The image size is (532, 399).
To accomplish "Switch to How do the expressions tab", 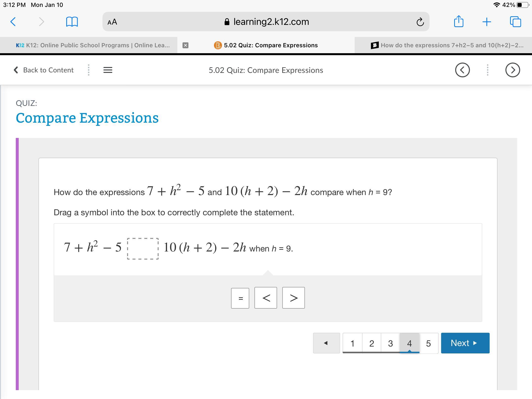I will (x=447, y=45).
